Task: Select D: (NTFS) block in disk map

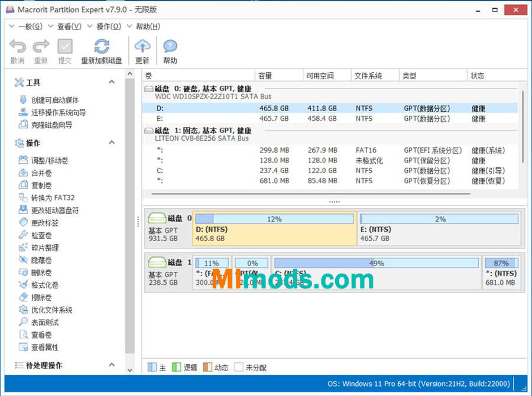Action: pyautogui.click(x=274, y=228)
